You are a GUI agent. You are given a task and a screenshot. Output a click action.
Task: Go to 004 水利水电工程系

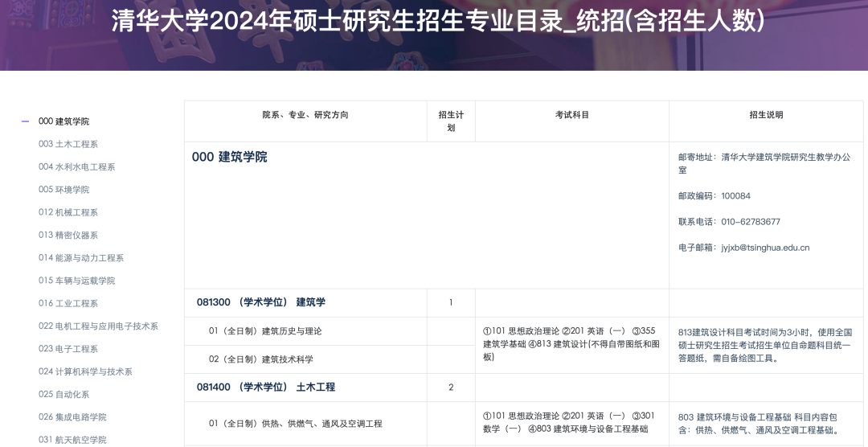[x=76, y=166]
